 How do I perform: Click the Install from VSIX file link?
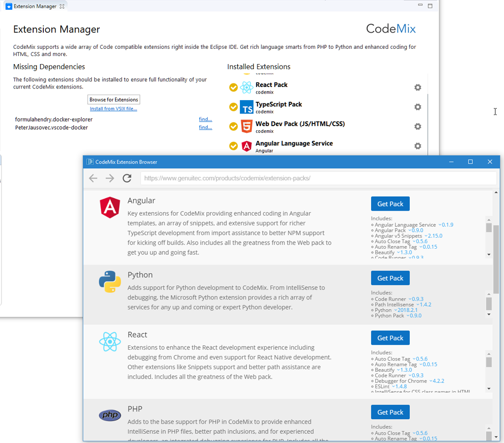click(113, 109)
